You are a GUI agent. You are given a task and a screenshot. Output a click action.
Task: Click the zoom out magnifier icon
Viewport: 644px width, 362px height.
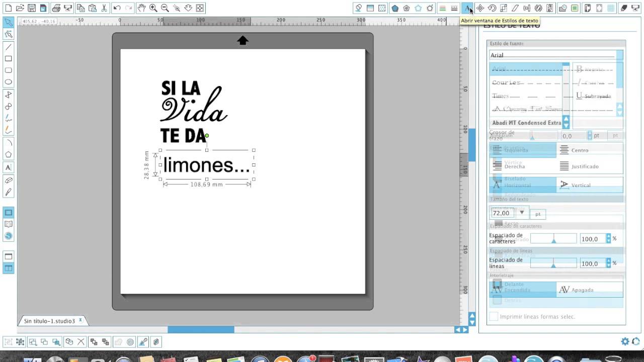(x=165, y=8)
